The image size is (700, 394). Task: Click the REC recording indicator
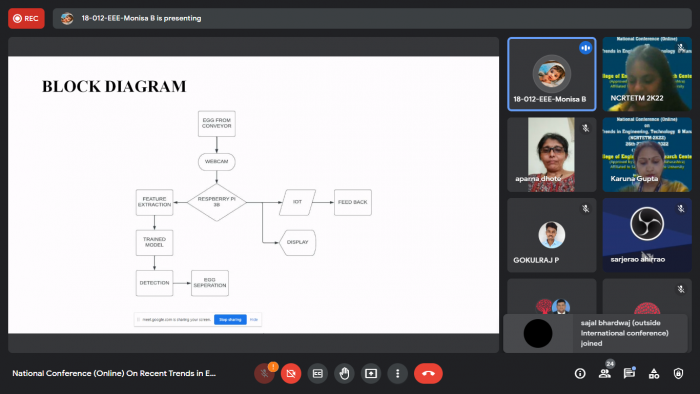pyautogui.click(x=26, y=18)
